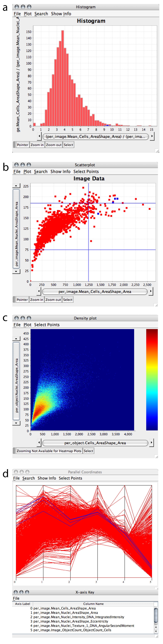The width and height of the screenshot is (163, 644).
Task: Click right arrow beside Density plot x-axis selector
Action: 151,443
